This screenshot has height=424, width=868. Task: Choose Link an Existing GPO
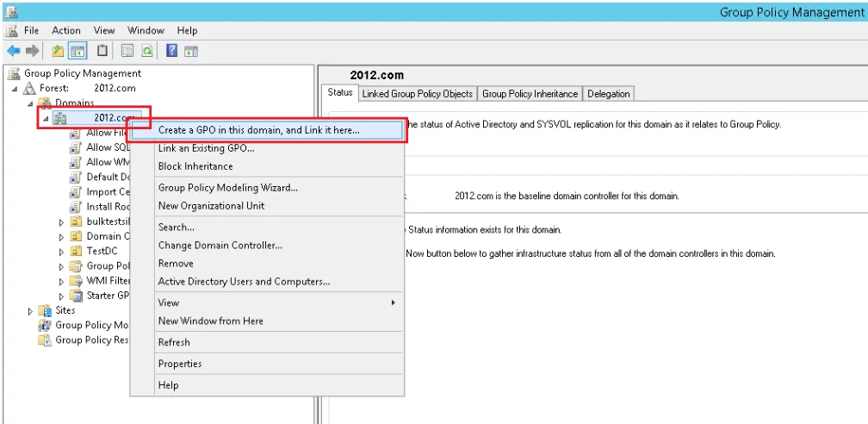pos(267,148)
